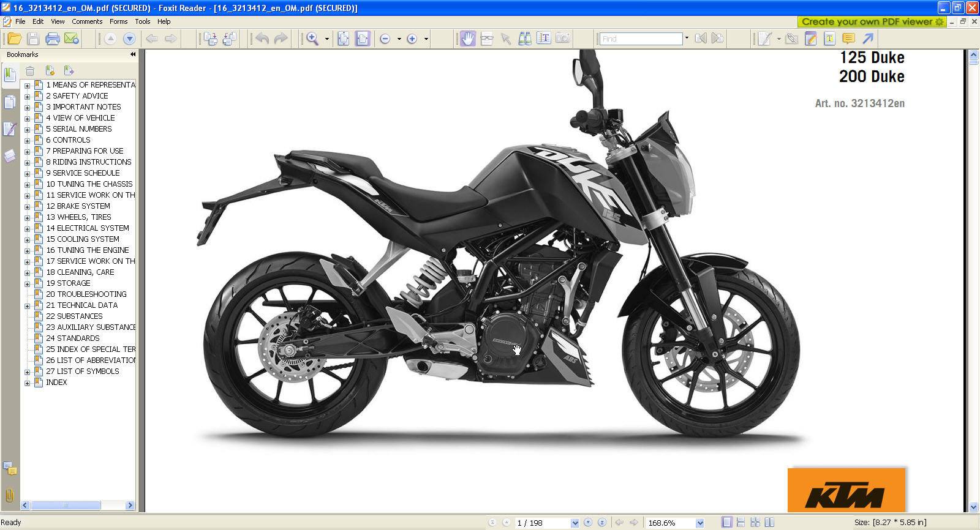Select the Zoom In magnifier tool
This screenshot has width=980, height=530.
coord(312,39)
